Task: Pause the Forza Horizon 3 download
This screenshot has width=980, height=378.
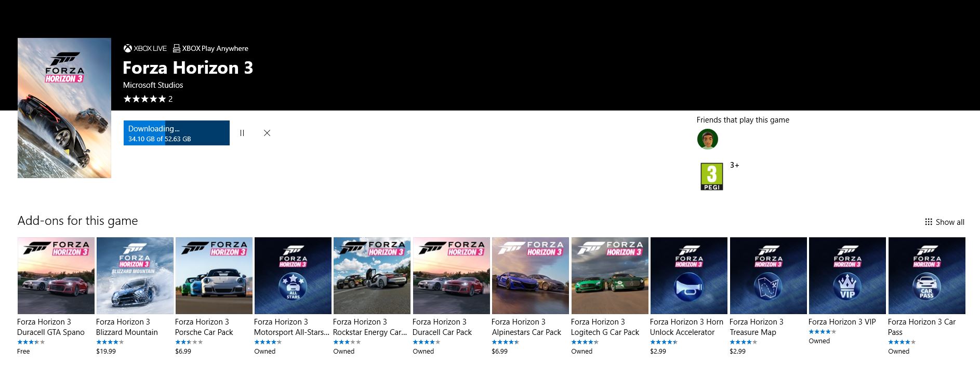Action: click(x=242, y=133)
